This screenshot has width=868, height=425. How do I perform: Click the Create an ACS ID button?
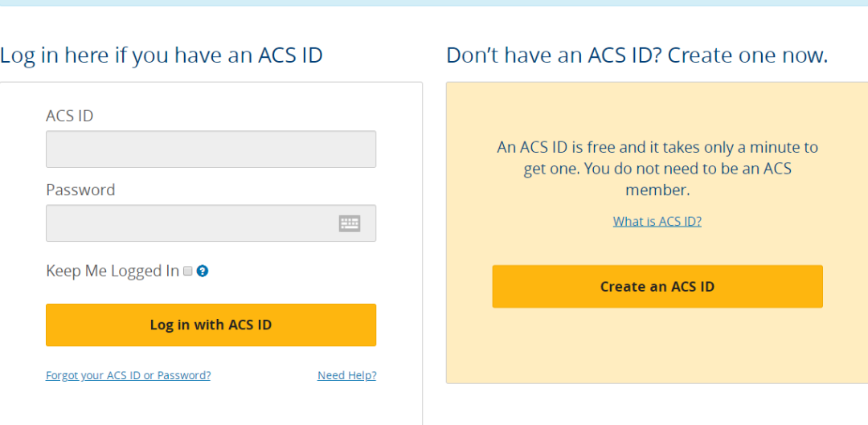click(x=657, y=287)
